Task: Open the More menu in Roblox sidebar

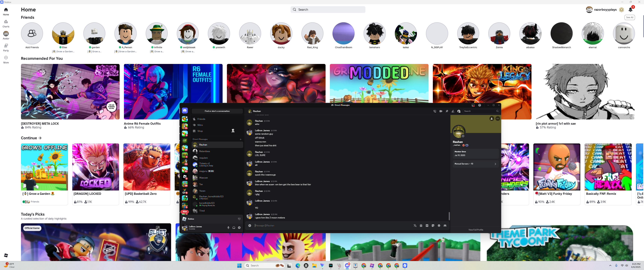Action: coord(6,59)
